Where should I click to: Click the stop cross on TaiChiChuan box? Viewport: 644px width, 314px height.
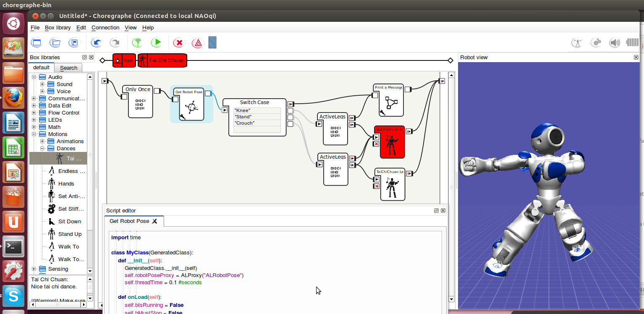pyautogui.click(x=377, y=144)
